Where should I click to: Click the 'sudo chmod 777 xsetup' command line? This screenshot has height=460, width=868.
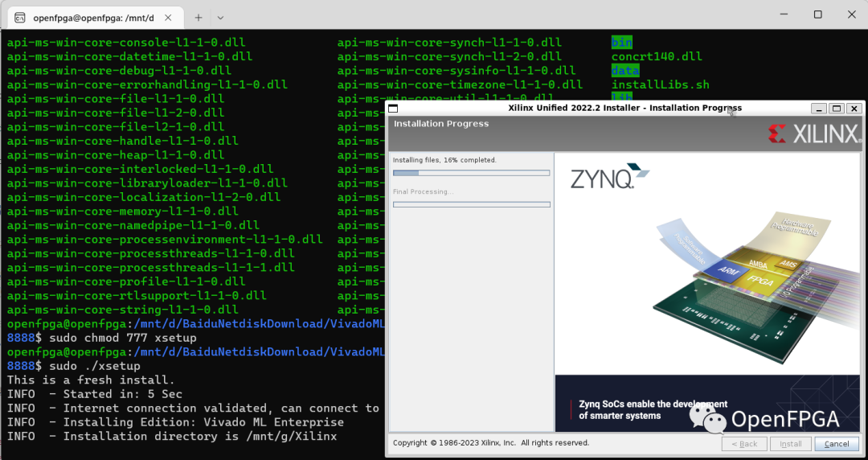coord(123,338)
